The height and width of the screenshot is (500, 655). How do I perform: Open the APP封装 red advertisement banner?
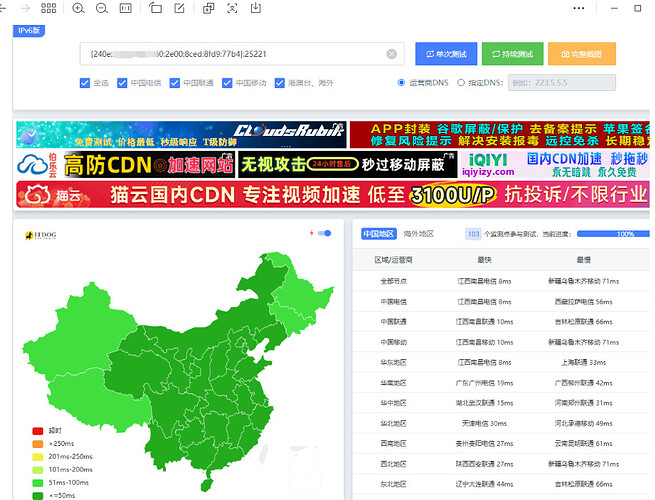pos(500,135)
